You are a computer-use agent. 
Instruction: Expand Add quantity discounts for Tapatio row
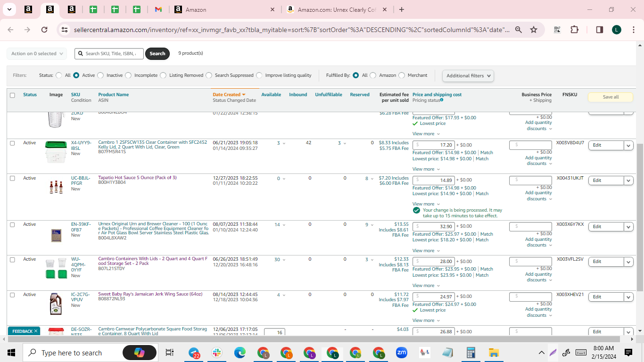pyautogui.click(x=538, y=196)
